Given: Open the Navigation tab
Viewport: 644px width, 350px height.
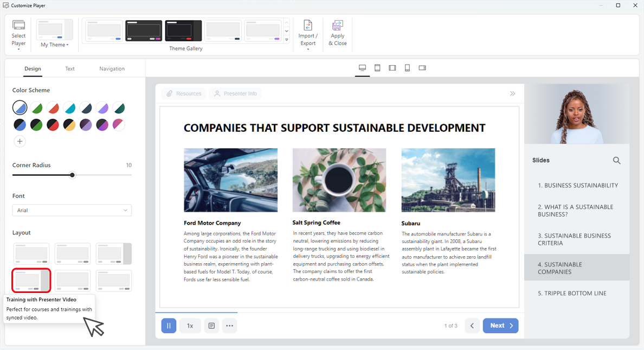Looking at the screenshot, I should [x=112, y=69].
